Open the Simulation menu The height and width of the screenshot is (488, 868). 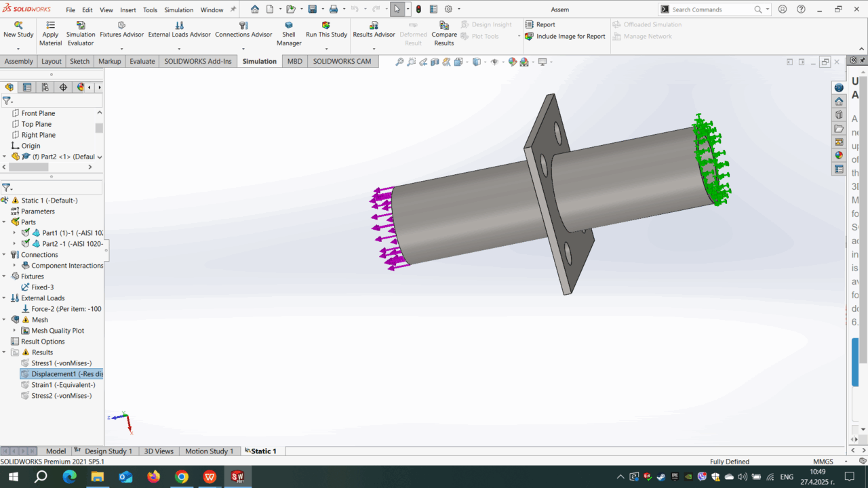[x=178, y=10]
